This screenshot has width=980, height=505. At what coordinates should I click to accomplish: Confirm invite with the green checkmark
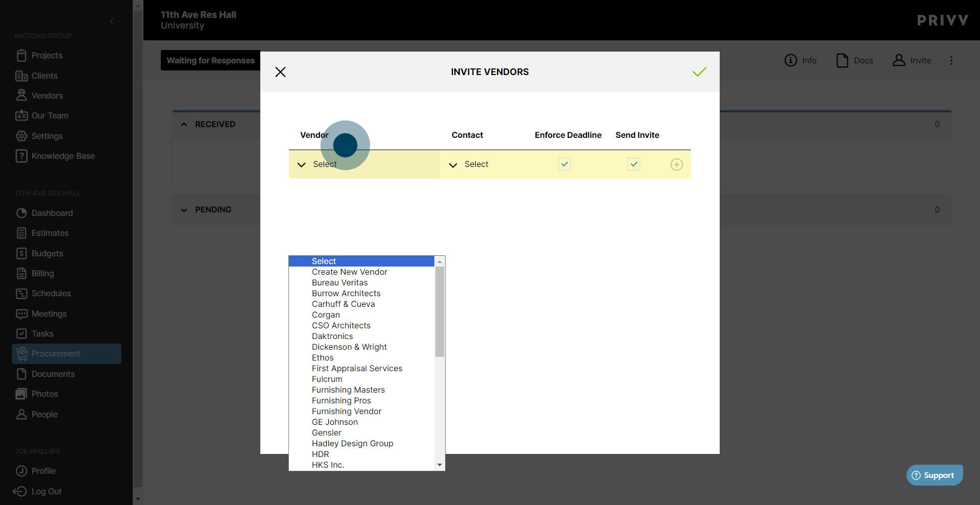tap(699, 71)
